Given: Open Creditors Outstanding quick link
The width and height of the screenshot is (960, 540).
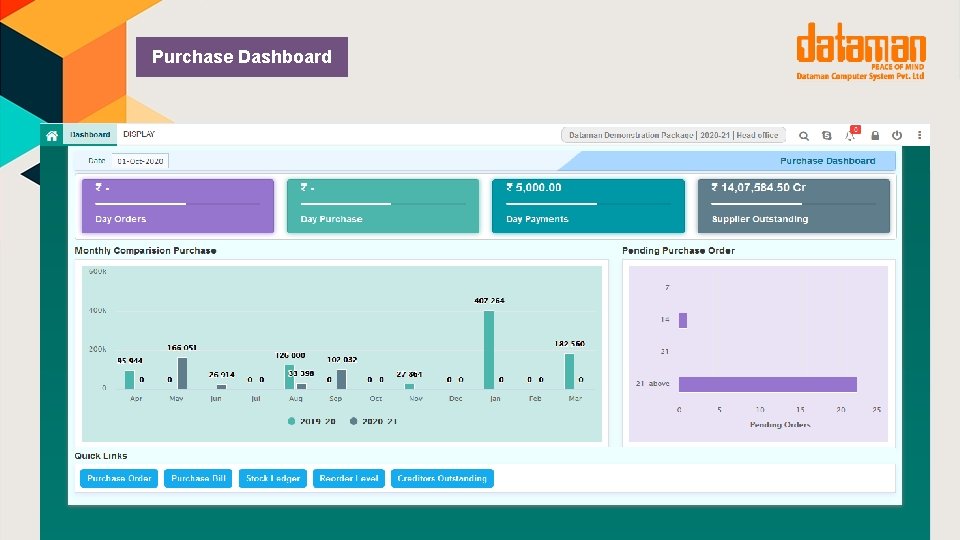Looking at the screenshot, I should tap(442, 478).
